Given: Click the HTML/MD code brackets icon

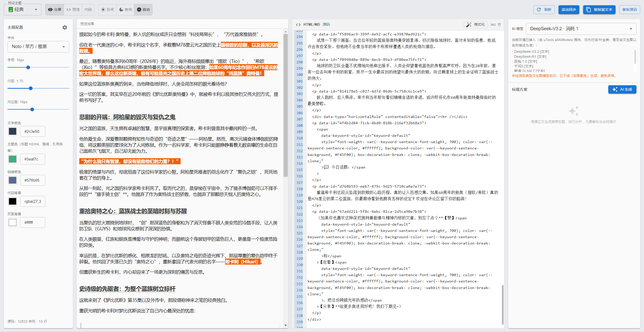Looking at the screenshot, I should click(298, 25).
